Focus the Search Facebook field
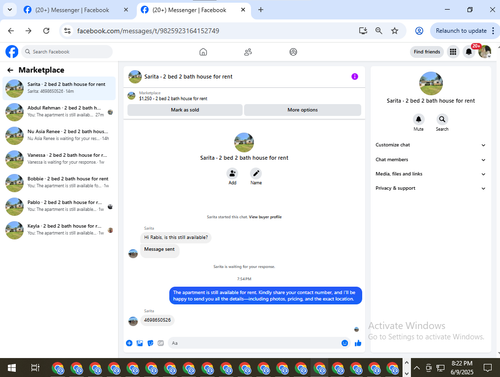This screenshot has height=377, width=500. tap(67, 52)
